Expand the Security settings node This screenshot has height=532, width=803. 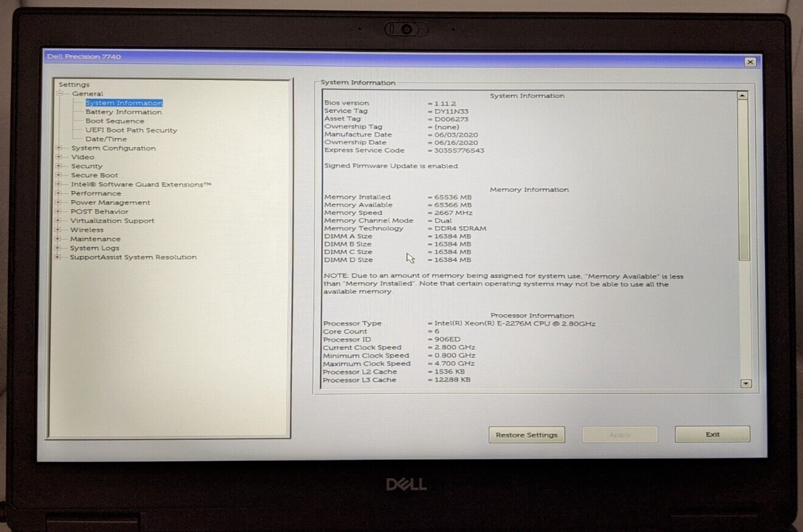click(x=59, y=166)
